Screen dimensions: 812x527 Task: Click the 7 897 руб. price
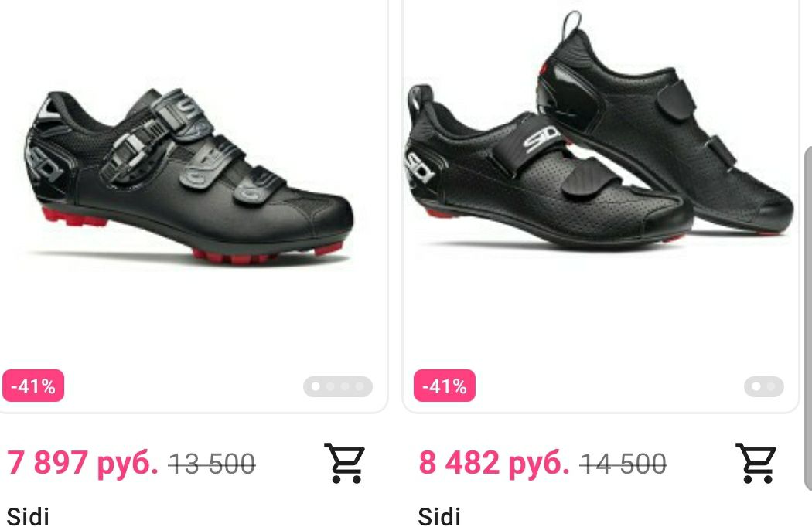tap(82, 462)
